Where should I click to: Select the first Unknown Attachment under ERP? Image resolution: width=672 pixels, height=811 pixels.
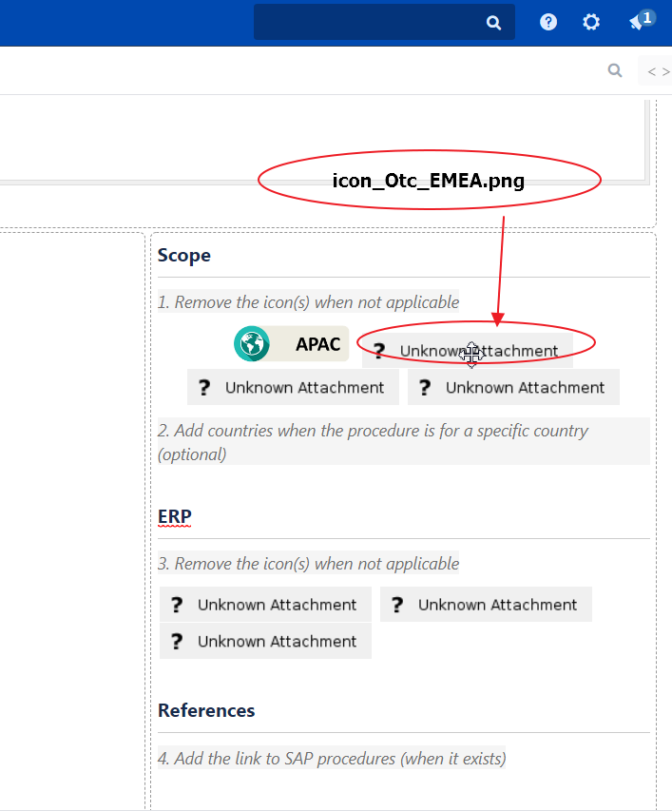point(265,605)
